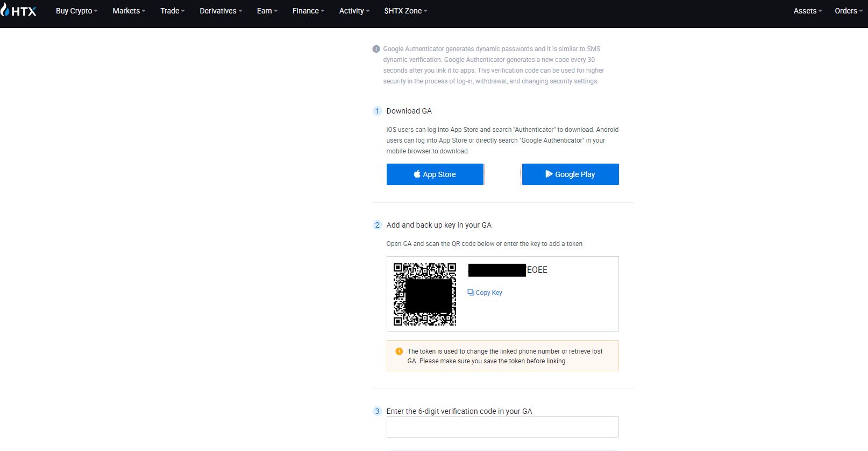The image size is (868, 451).
Task: Click the orange warning icon in token notice
Action: coord(399,351)
